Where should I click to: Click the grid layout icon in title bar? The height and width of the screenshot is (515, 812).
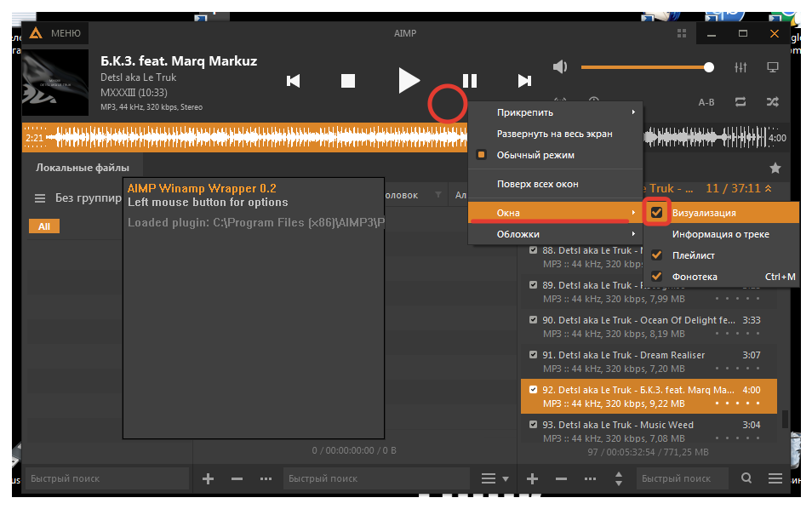click(x=682, y=33)
